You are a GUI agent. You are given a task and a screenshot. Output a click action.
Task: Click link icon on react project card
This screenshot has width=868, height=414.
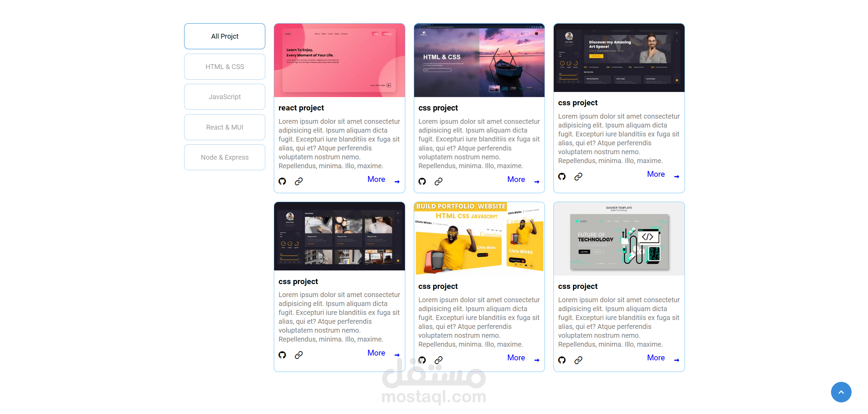[x=298, y=181]
